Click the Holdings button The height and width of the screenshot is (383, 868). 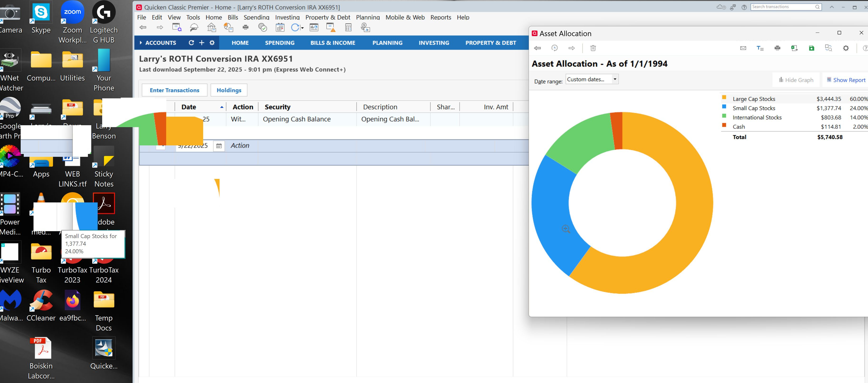[x=229, y=90]
